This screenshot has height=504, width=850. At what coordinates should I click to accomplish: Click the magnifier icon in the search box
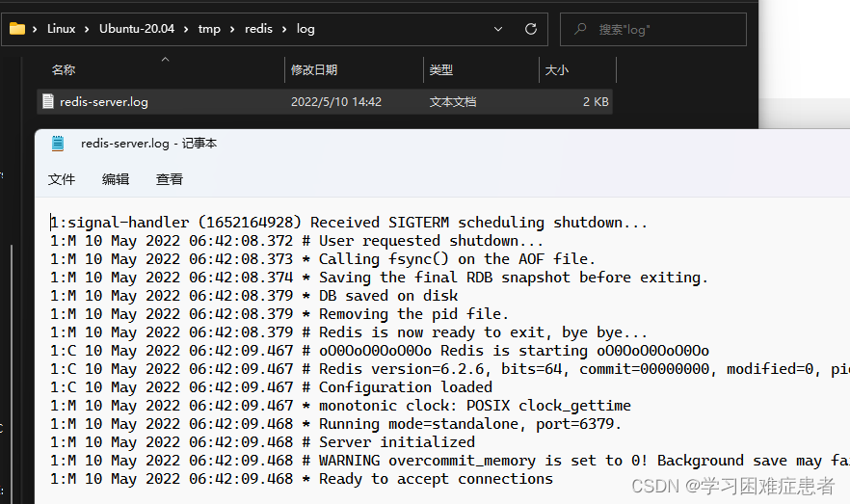point(578,29)
